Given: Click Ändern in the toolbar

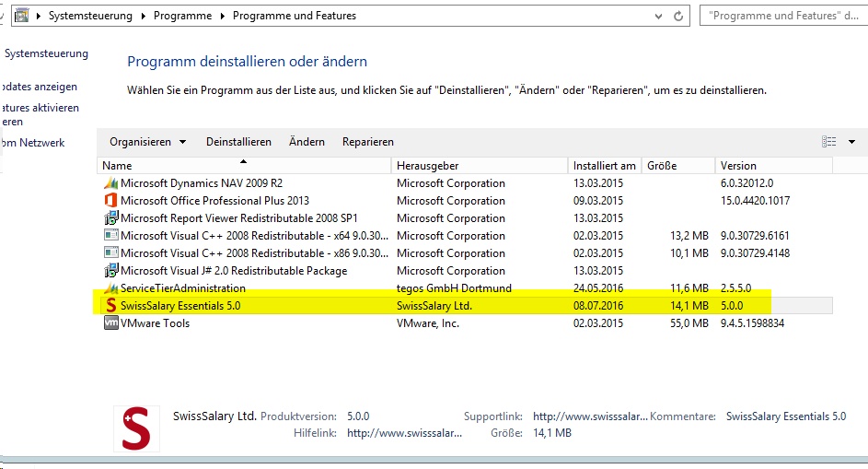Looking at the screenshot, I should click(x=307, y=142).
